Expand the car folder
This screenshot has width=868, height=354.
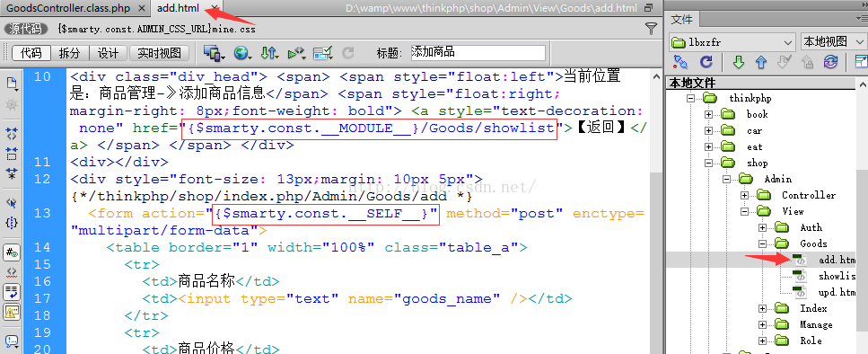pyautogui.click(x=708, y=130)
